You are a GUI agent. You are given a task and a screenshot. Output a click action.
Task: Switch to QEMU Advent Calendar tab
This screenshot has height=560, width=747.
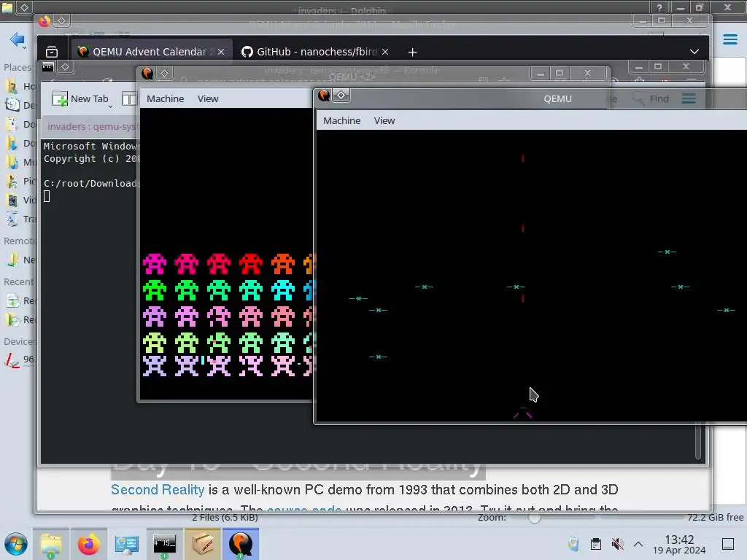[x=152, y=52]
